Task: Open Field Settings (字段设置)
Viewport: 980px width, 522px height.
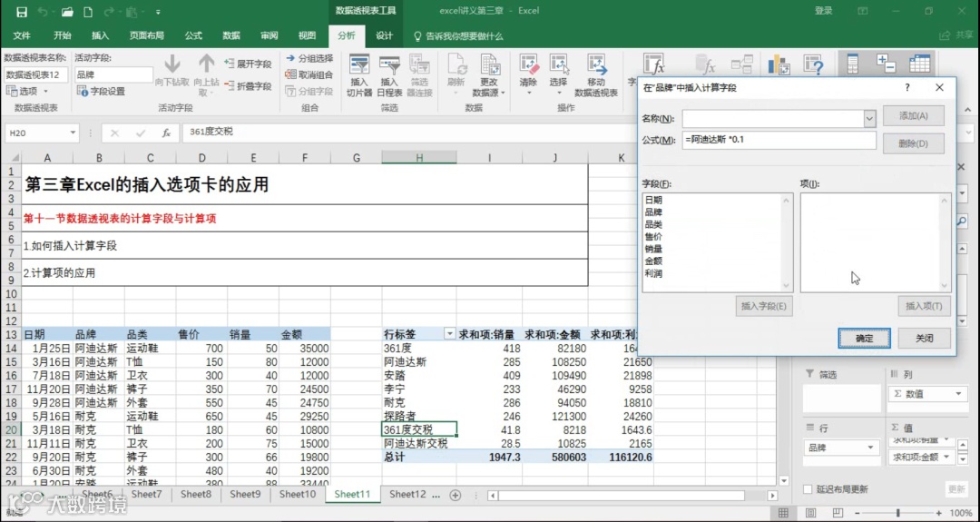Action: click(x=102, y=92)
